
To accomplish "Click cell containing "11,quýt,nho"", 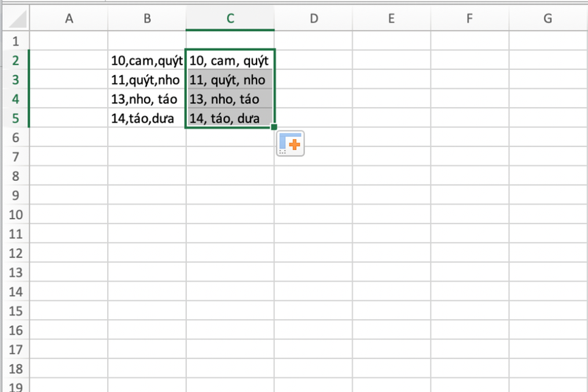I will [x=147, y=79].
